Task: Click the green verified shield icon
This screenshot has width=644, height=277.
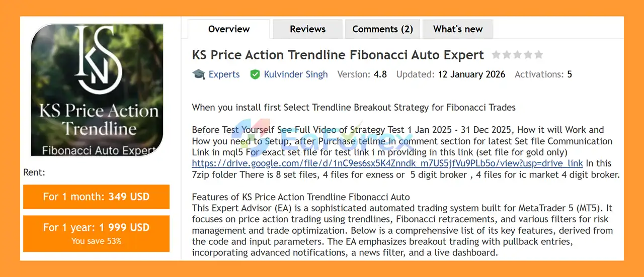Action: coord(255,74)
